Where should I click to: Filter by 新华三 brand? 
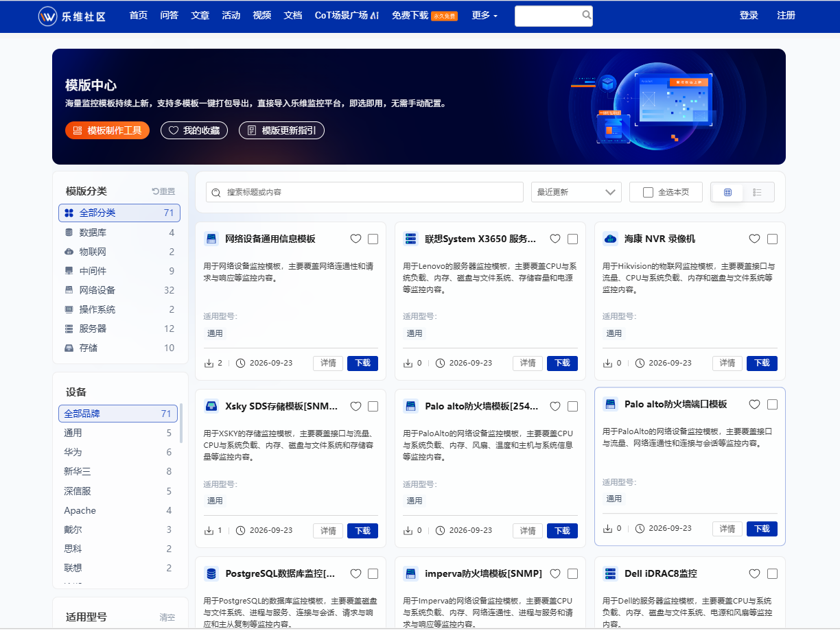pyautogui.click(x=118, y=471)
